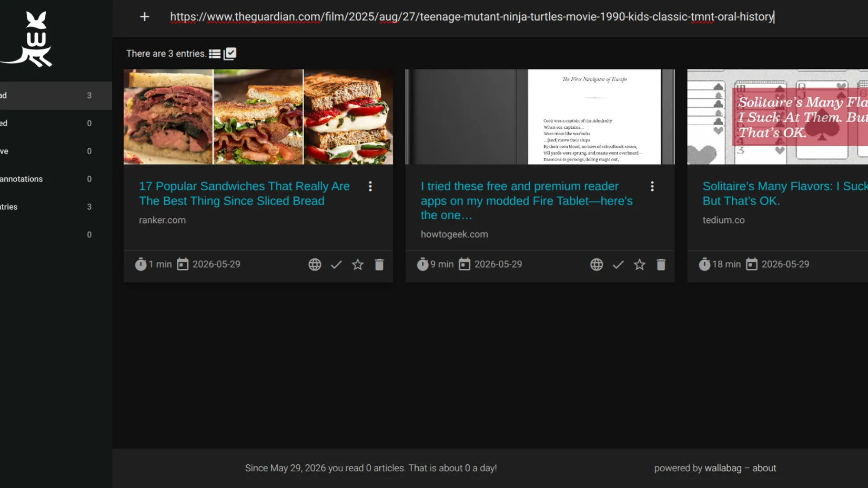Select the Unread sidebar item with count 3
This screenshot has width=868, height=488.
56,95
